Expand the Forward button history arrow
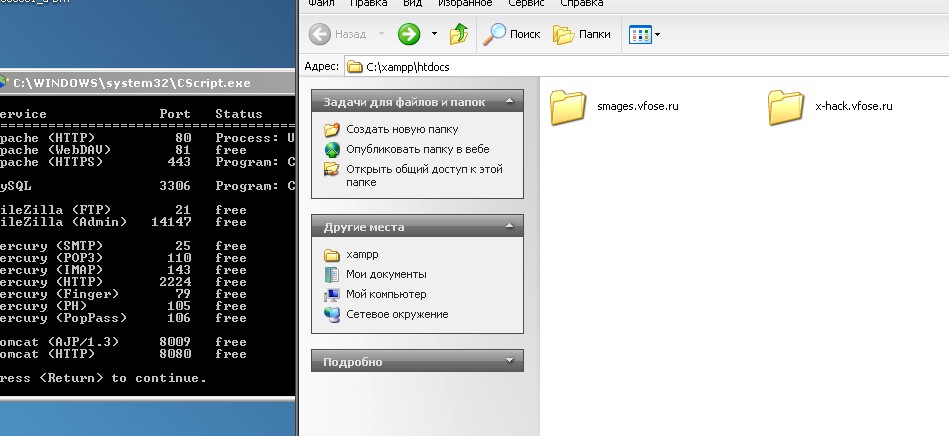This screenshot has height=436, width=949. click(x=434, y=34)
